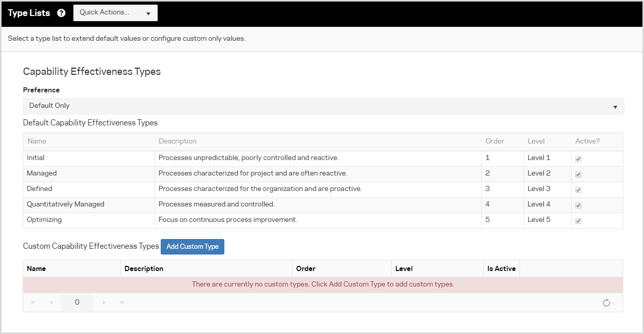
Task: Select the Quantitatively Managed row name
Action: [66, 204]
